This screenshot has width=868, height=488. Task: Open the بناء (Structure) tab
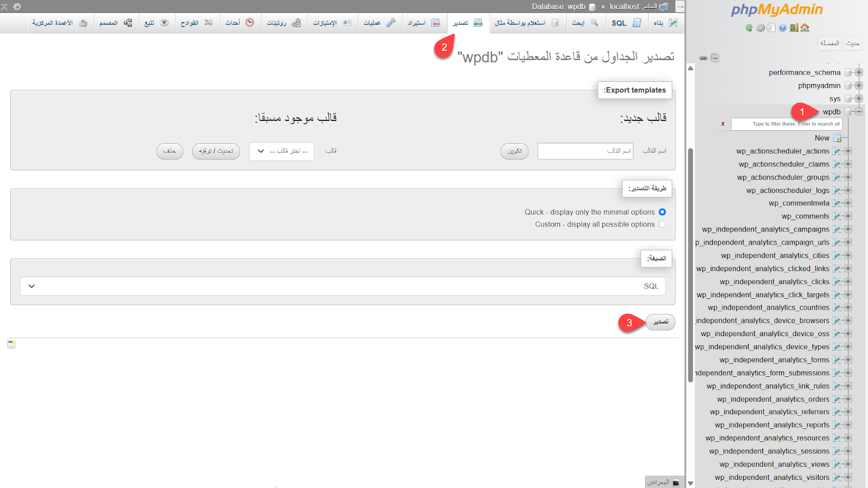click(666, 23)
